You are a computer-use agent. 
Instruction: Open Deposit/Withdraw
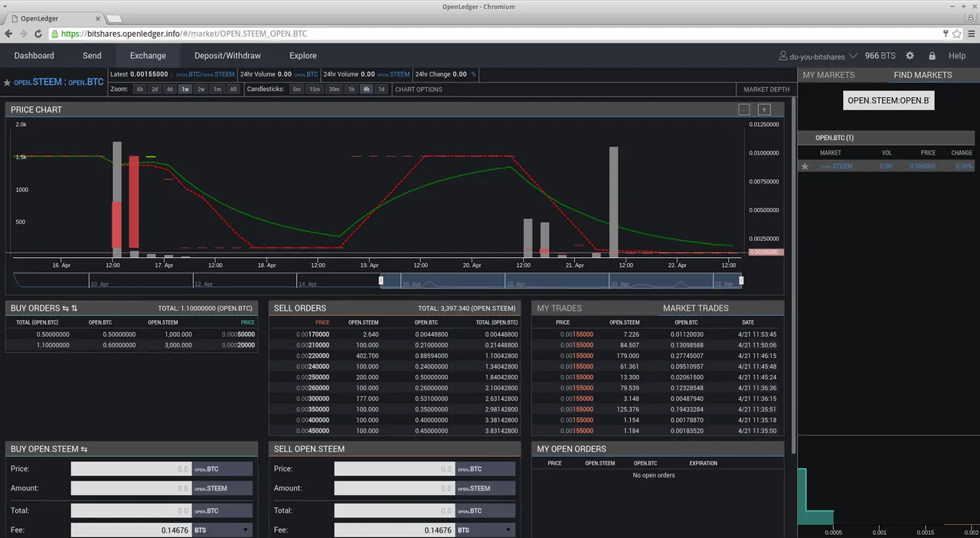click(227, 56)
